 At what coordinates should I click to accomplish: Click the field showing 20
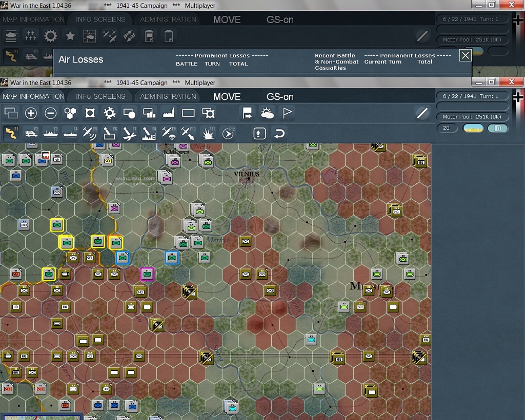point(447,128)
